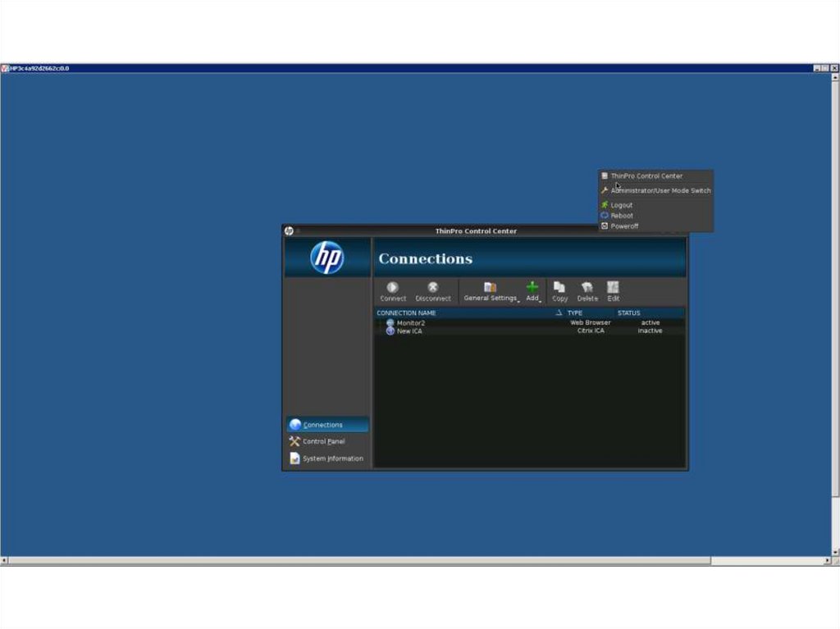Choose Administrator/User Mode Switch menu entry

(x=655, y=190)
